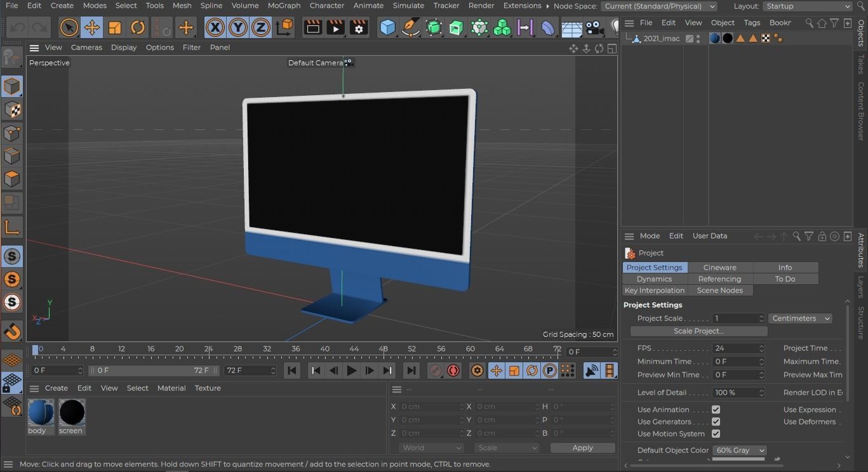Open the Node Space dropdown
Viewport: 868px width, 472px height.
point(658,6)
